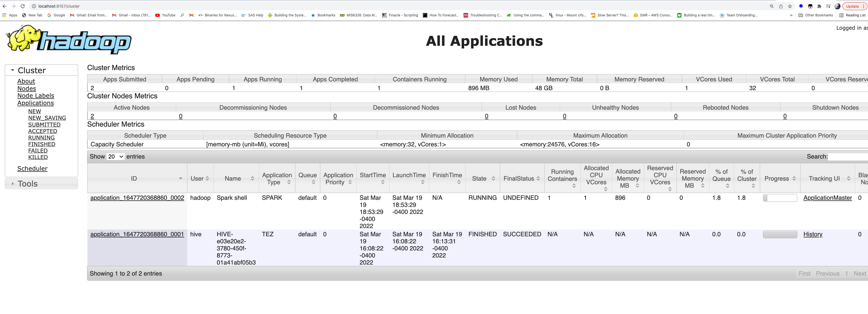This screenshot has width=868, height=314.
Task: Open the Apps grid bookmark
Action: pos(10,15)
